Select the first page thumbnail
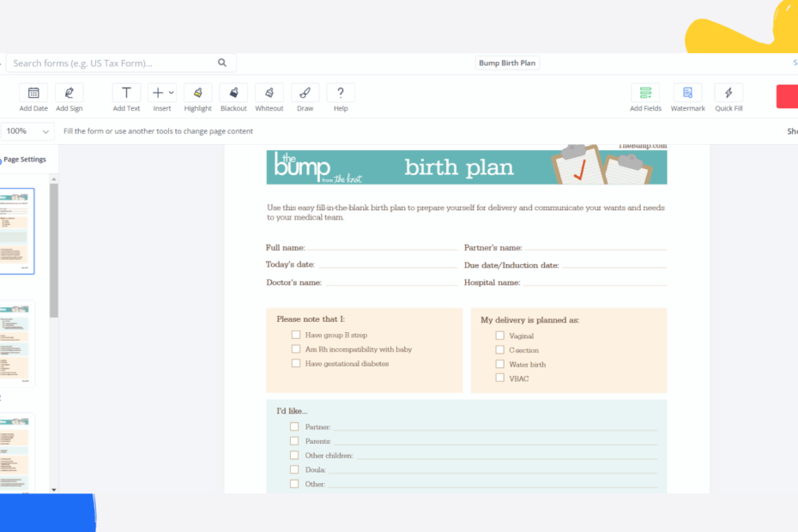 click(15, 231)
